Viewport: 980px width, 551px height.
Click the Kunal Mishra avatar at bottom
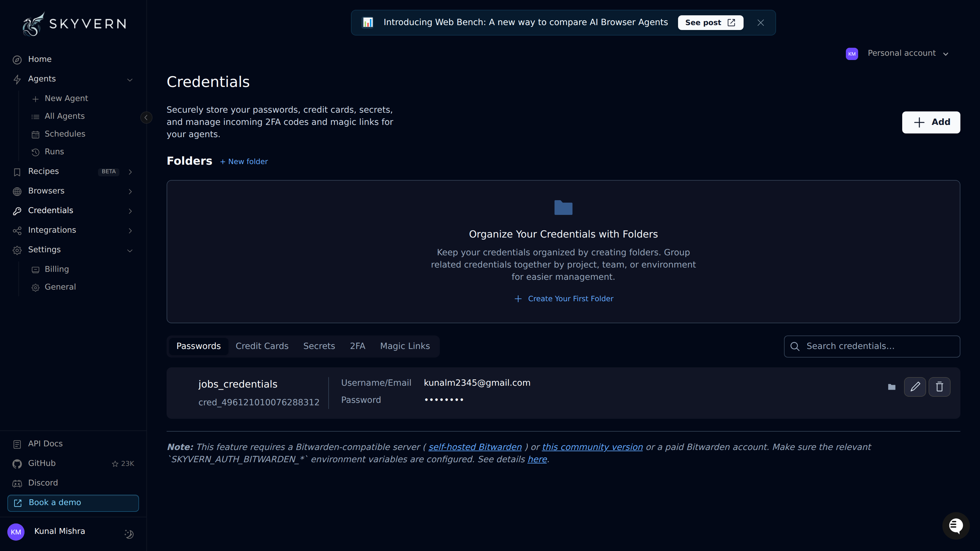[x=16, y=532]
